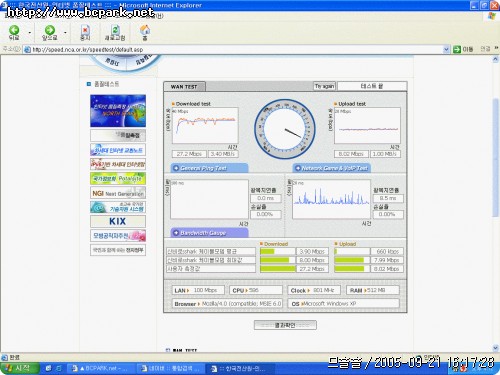The image size is (500, 375).
Task: Click the Clock 801 MHz info field
Action: pyautogui.click(x=314, y=290)
